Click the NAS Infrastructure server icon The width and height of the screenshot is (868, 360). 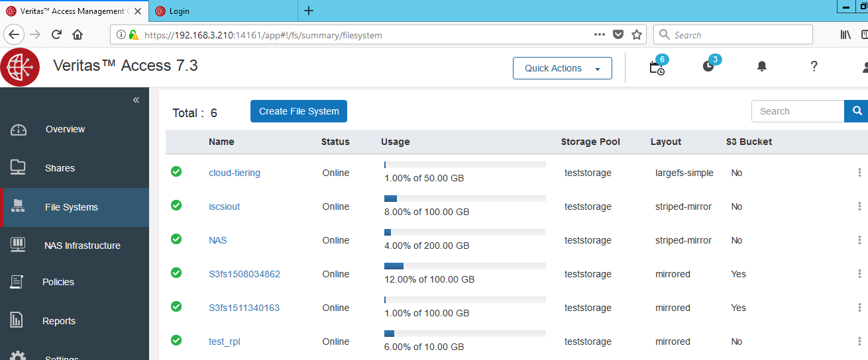[18, 245]
